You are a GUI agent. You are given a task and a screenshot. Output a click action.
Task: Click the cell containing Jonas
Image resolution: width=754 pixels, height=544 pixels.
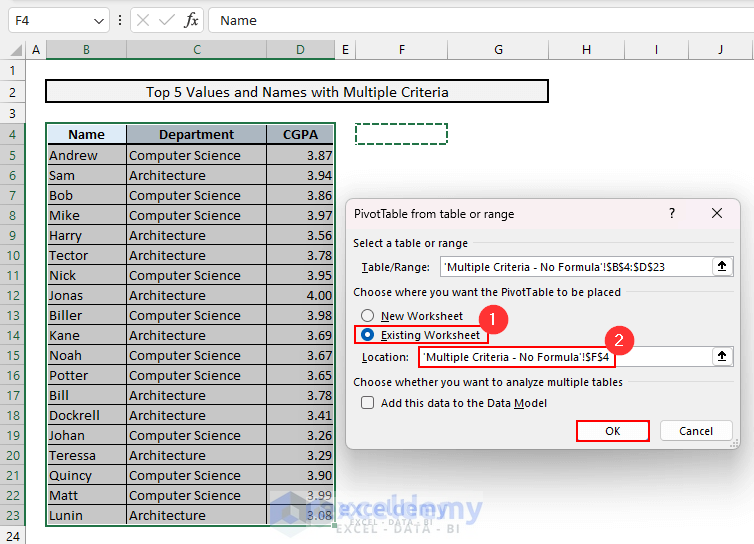[x=87, y=295]
